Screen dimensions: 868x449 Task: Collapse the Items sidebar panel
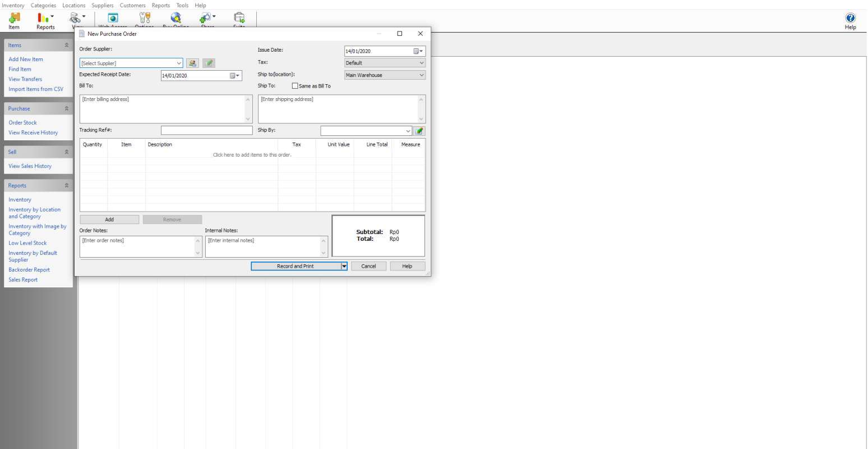coord(67,45)
